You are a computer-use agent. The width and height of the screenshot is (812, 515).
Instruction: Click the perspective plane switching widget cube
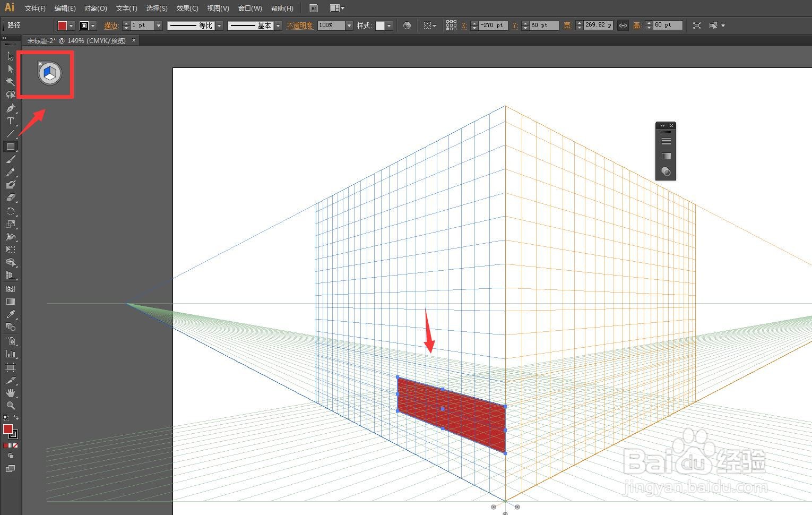(x=50, y=73)
